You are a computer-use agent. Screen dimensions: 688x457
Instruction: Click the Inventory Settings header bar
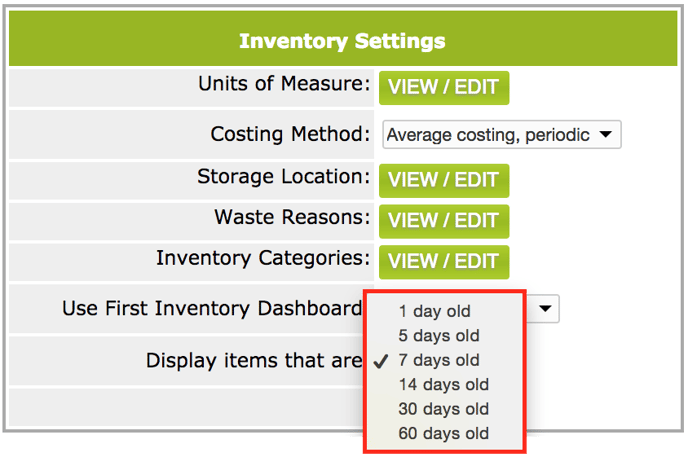(x=343, y=39)
